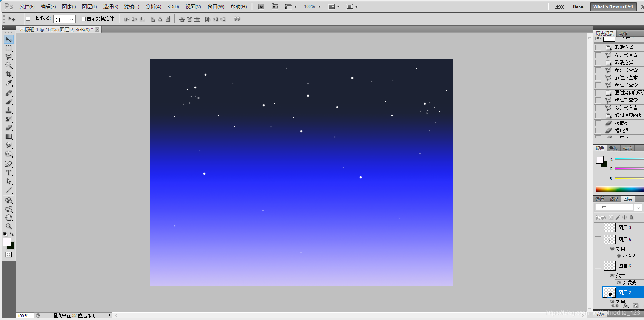Launch Adobe Bridge

(x=261, y=6)
